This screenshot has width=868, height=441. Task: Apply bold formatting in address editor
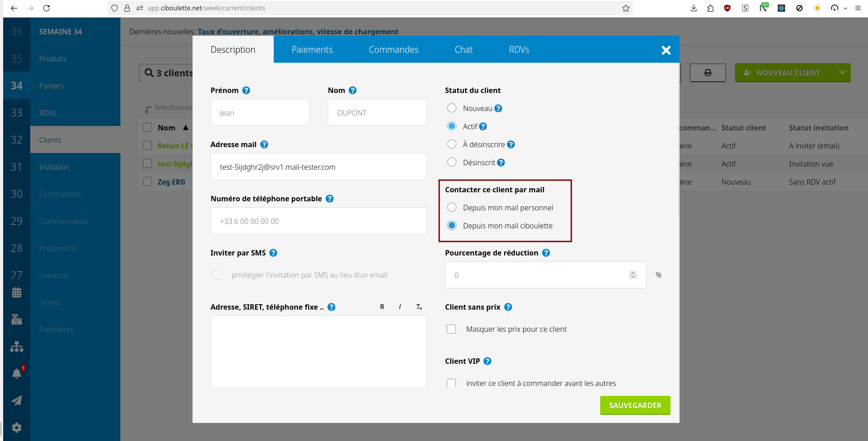(x=382, y=307)
